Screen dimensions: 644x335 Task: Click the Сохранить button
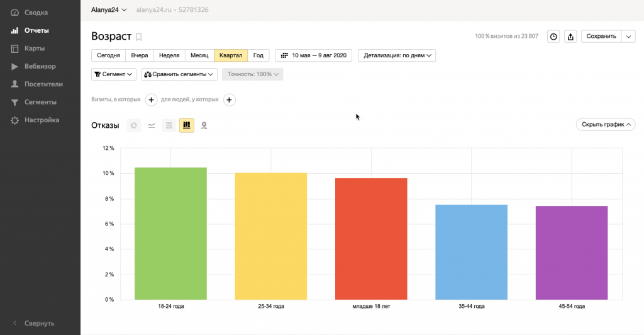point(601,37)
